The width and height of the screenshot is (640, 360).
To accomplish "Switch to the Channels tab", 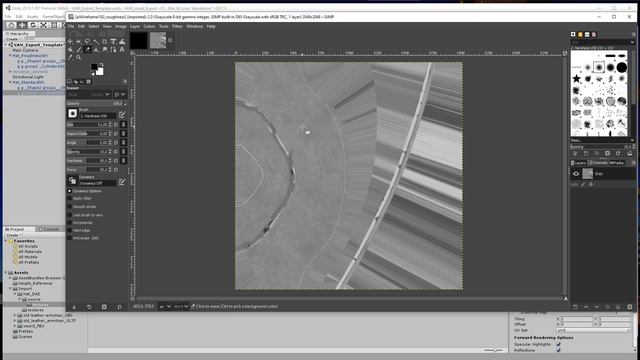I will 598,162.
